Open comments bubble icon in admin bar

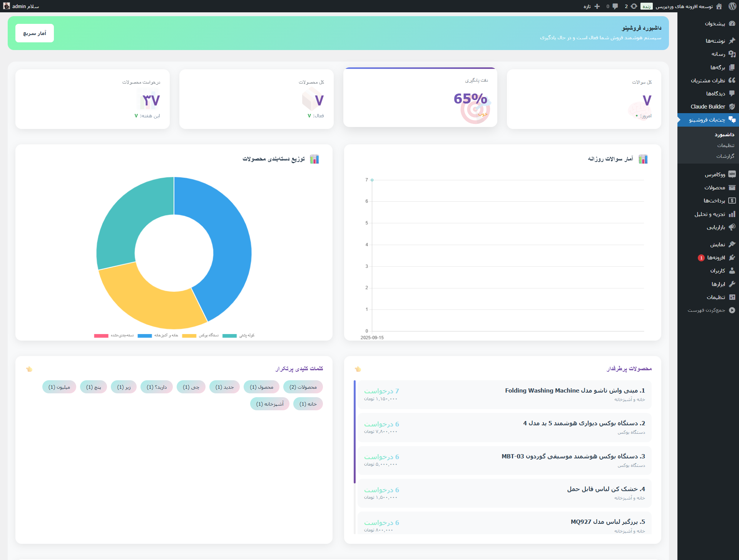(615, 6)
